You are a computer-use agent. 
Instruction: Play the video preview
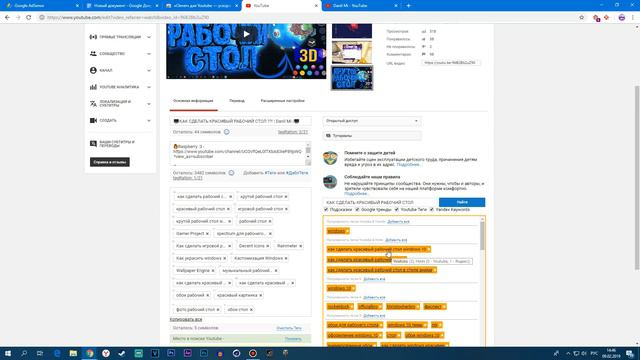click(246, 34)
